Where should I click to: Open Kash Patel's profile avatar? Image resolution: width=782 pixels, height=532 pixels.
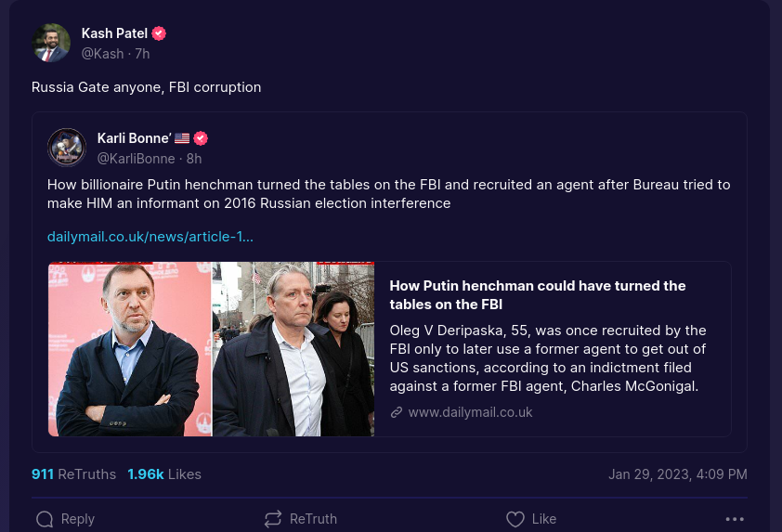point(52,43)
